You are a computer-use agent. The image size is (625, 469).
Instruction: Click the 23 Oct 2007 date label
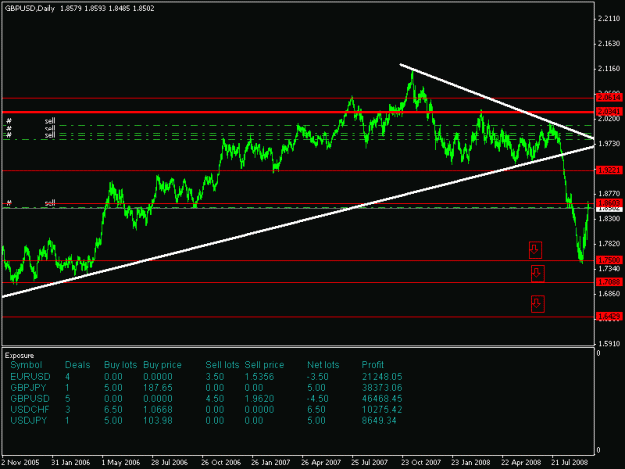(421, 462)
